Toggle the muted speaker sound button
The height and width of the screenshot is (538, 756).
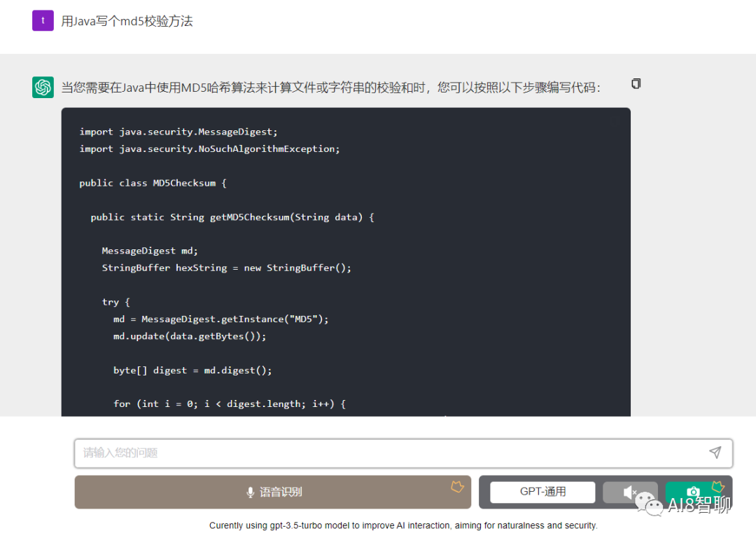pos(630,492)
